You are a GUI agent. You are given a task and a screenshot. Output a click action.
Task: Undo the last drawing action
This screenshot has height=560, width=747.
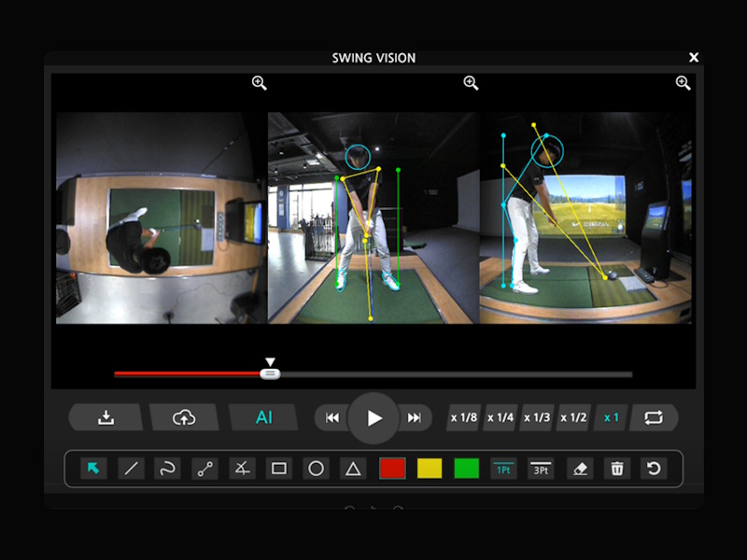click(x=654, y=469)
